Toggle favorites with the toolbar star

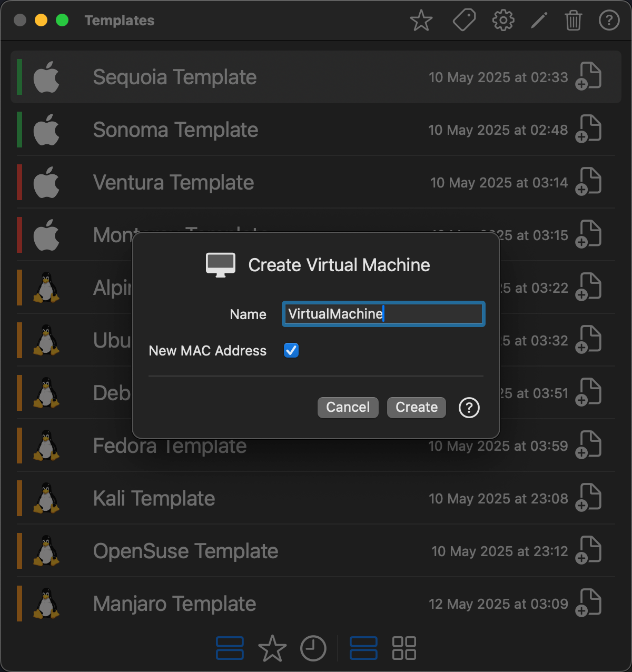pyautogui.click(x=421, y=20)
